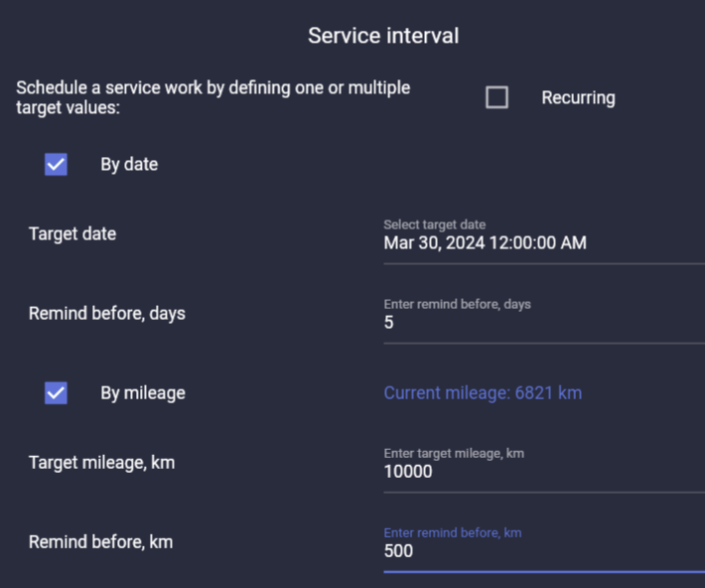Select the Service interval heading
Screen dimensions: 705x588
pyautogui.click(x=383, y=36)
